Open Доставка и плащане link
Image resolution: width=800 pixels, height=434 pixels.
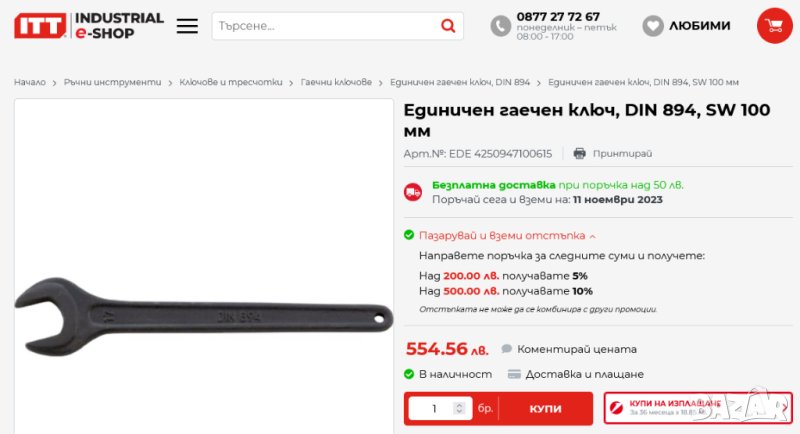[585, 374]
